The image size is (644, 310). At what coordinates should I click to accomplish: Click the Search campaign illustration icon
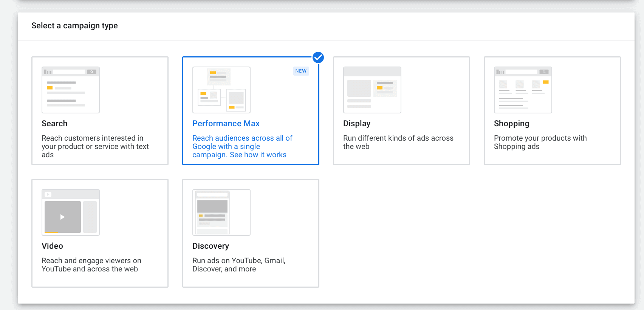point(71,90)
